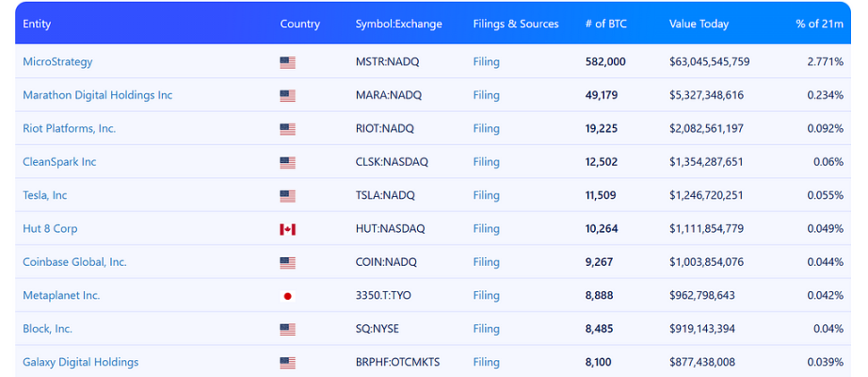Click the Canadian flag beside Hut 8 Corp
This screenshot has width=868, height=377.
pos(287,230)
